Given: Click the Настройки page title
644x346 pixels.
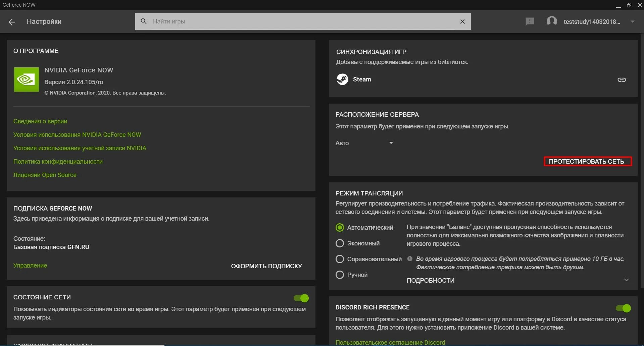Looking at the screenshot, I should pyautogui.click(x=44, y=21).
